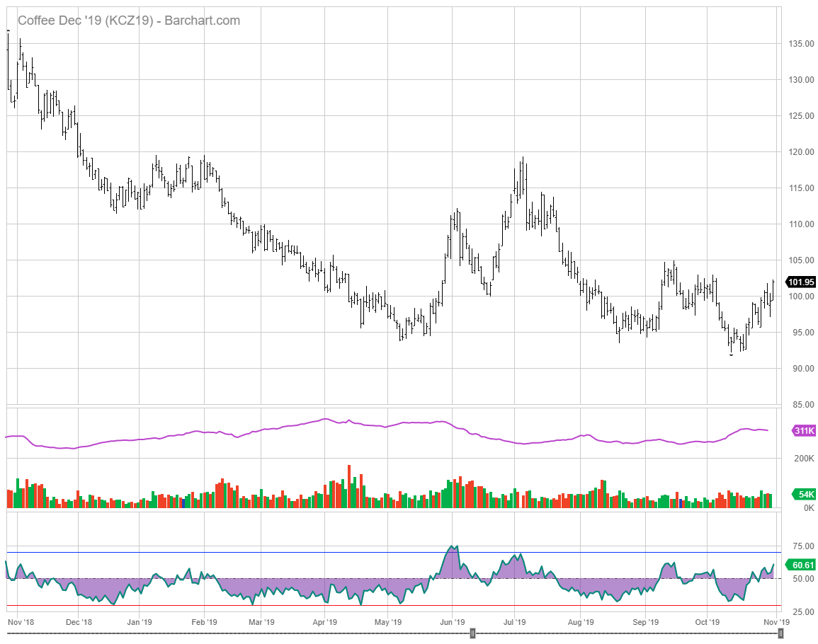Click the RSI value label 60.61
The width and height of the screenshot is (818, 644).
802,565
